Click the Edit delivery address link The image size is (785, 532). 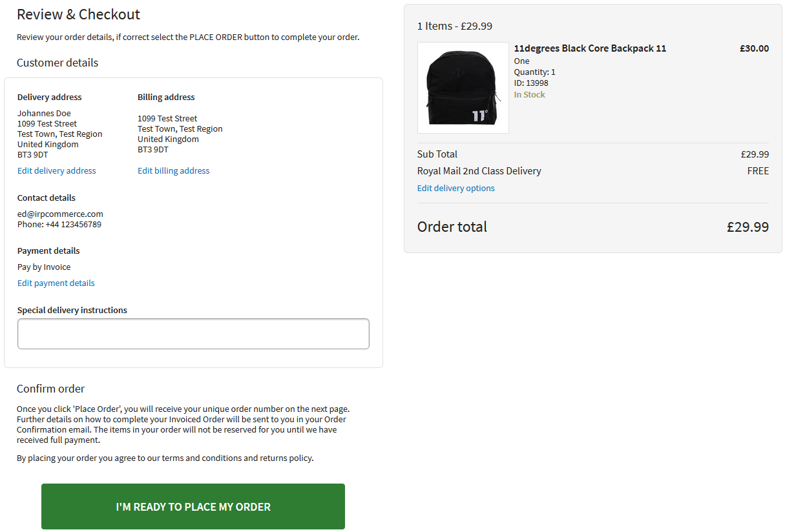tap(56, 171)
